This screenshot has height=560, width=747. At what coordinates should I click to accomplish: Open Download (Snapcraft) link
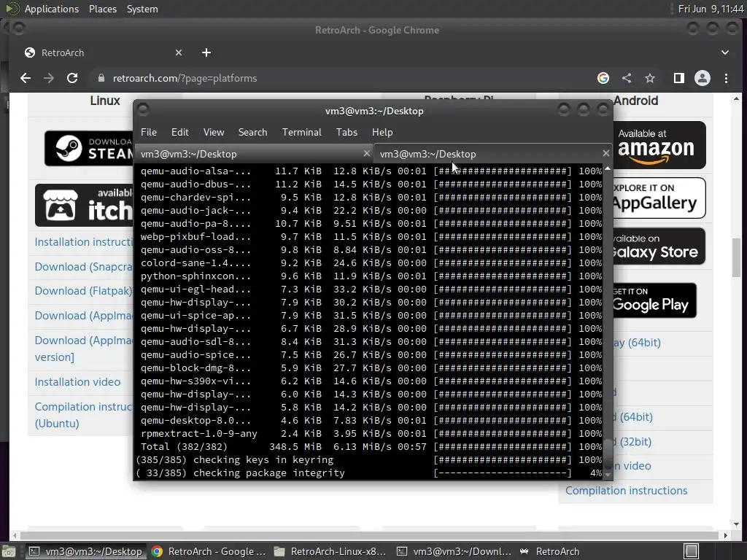[85, 267]
